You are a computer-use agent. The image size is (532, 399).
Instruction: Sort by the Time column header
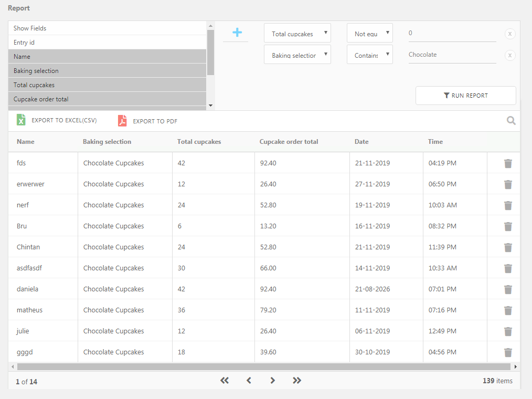[435, 142]
